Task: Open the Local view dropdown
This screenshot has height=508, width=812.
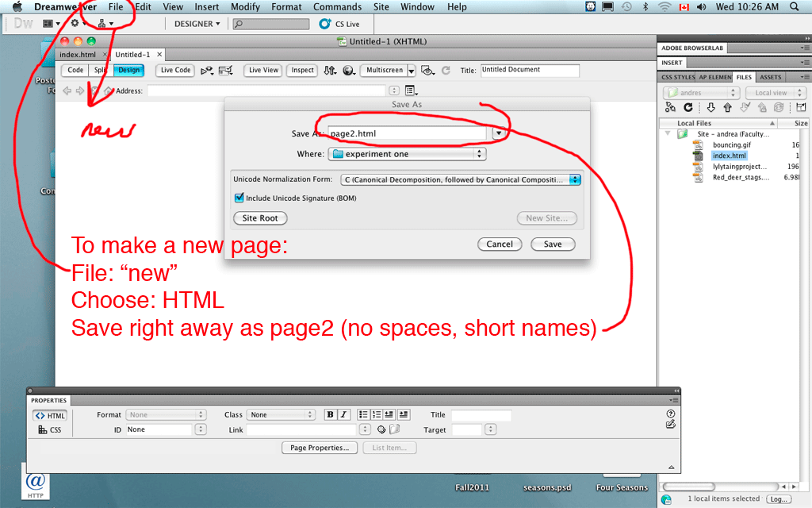Action: [776, 93]
